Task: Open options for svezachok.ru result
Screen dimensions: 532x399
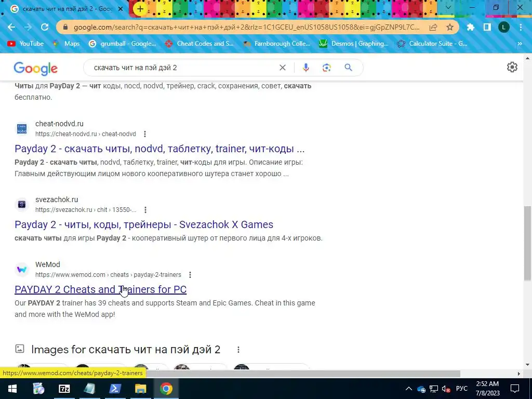Action: [x=145, y=210]
